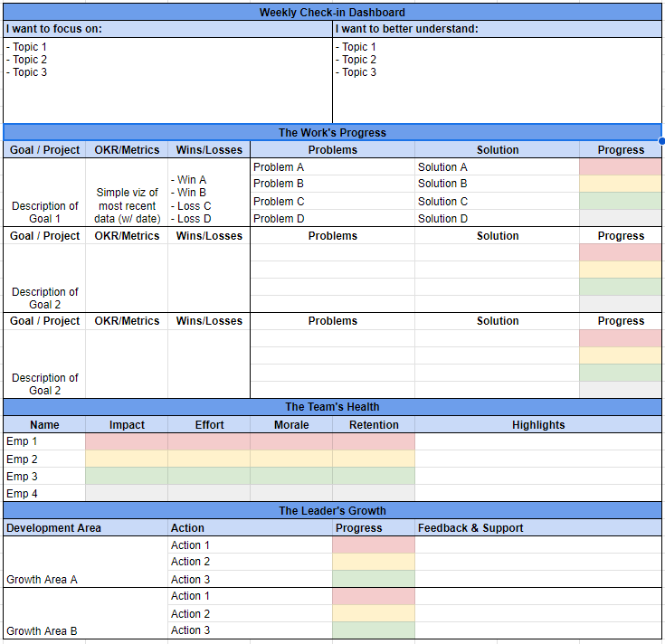Select the 'Description of Goal 1' cell
This screenshot has height=644, width=665.
44,192
